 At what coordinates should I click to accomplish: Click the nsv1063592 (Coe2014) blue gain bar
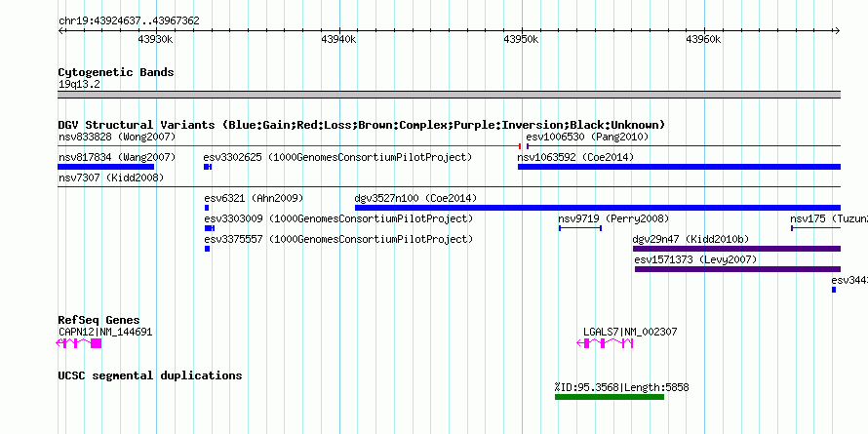click(679, 167)
